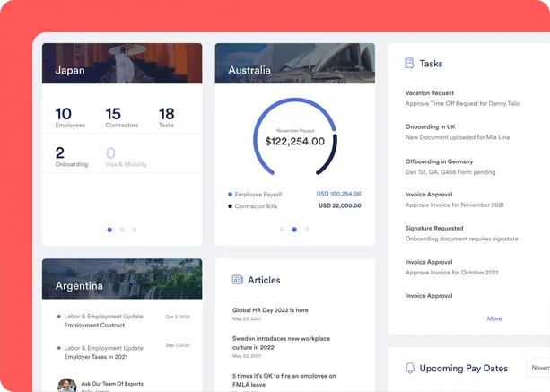The height and width of the screenshot is (392, 550).
Task: Click the Employee Payroll legend entry
Action: 255,195
